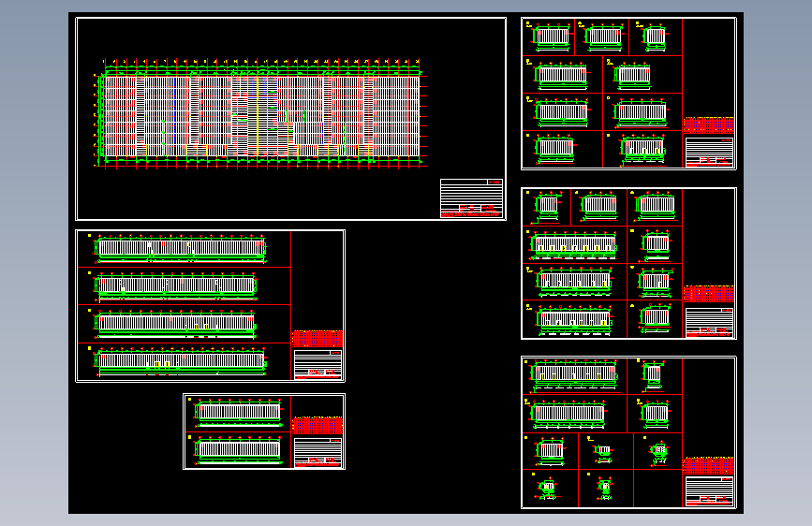The height and width of the screenshot is (526, 812).
Task: Click the red schedule table in the four-elevation sheet
Action: tap(317, 339)
